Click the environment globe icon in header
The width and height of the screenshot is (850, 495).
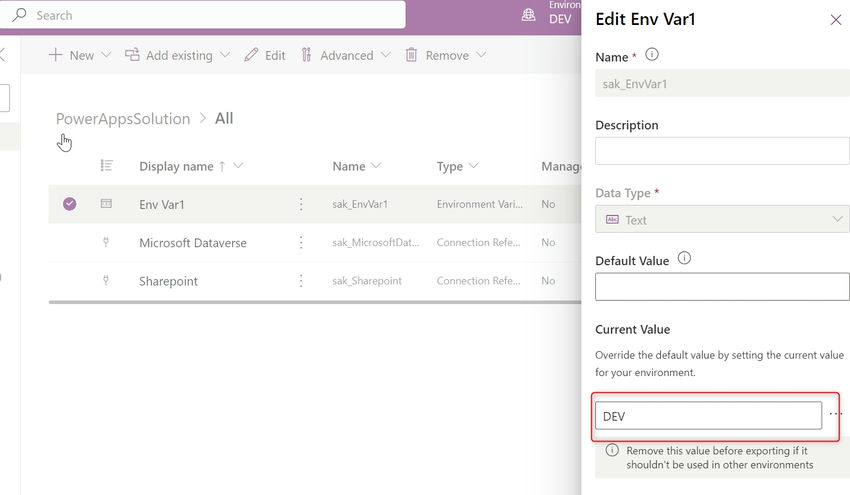coord(528,15)
